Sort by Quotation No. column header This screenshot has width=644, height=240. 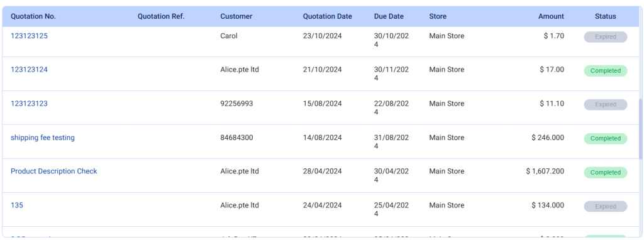33,16
